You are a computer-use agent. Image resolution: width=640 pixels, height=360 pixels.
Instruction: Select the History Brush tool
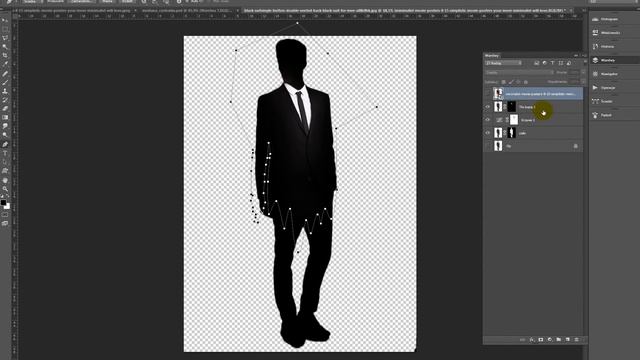coord(5,100)
